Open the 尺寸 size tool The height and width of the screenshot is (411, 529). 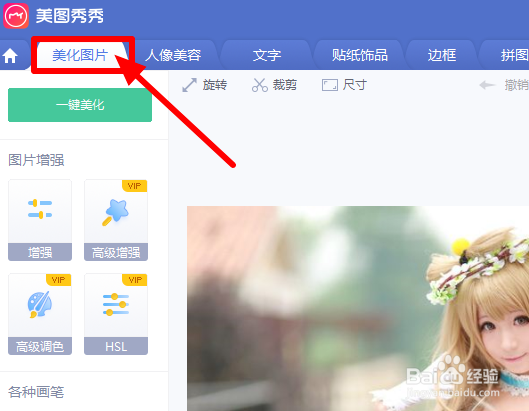point(344,85)
